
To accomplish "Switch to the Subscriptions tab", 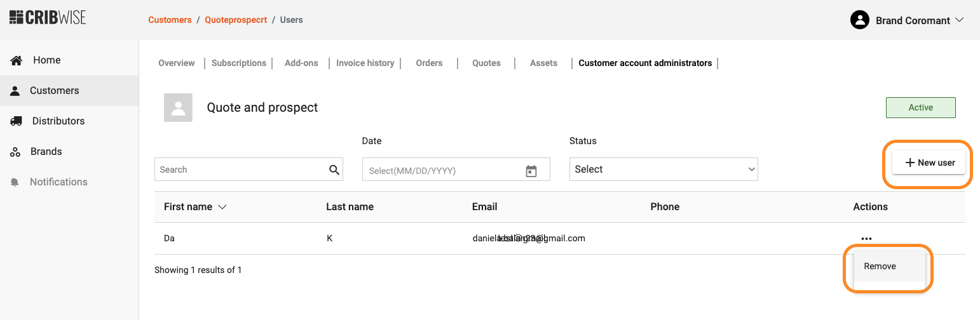I will click(239, 63).
